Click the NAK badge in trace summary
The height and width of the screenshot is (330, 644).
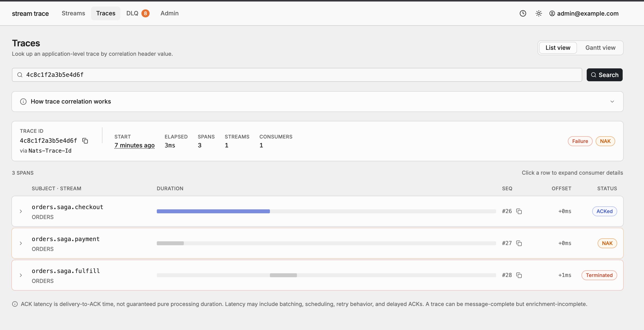click(605, 141)
